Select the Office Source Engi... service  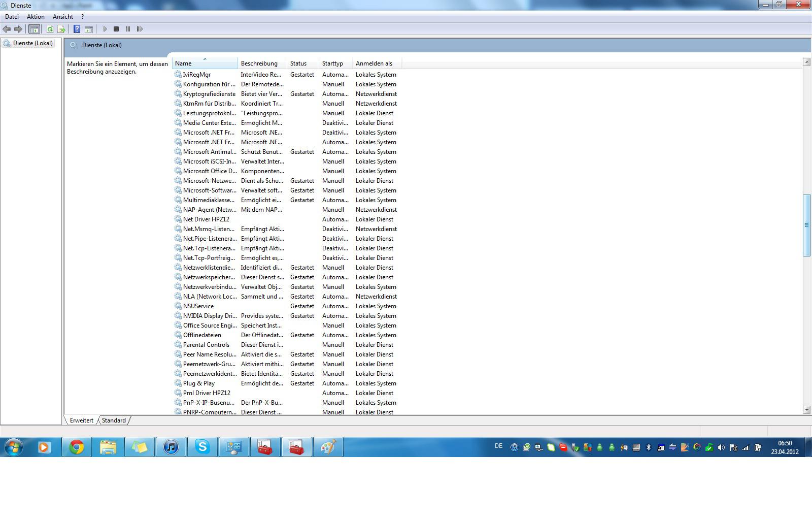coord(287,326)
